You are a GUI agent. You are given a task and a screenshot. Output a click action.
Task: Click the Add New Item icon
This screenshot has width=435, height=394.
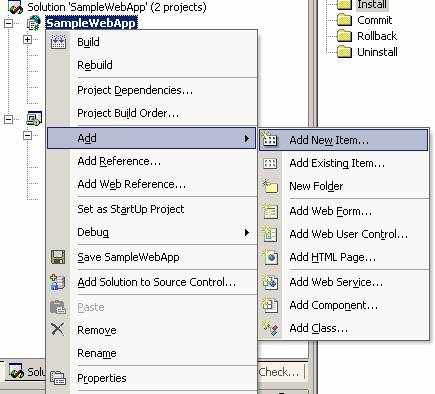click(270, 139)
